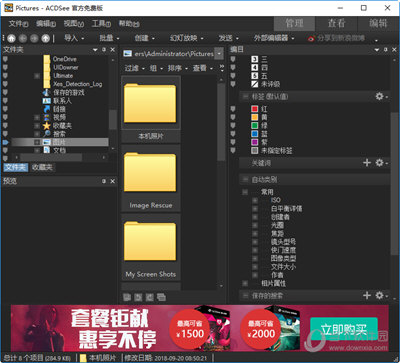Open the path address dropdown arrow

[x=219, y=54]
